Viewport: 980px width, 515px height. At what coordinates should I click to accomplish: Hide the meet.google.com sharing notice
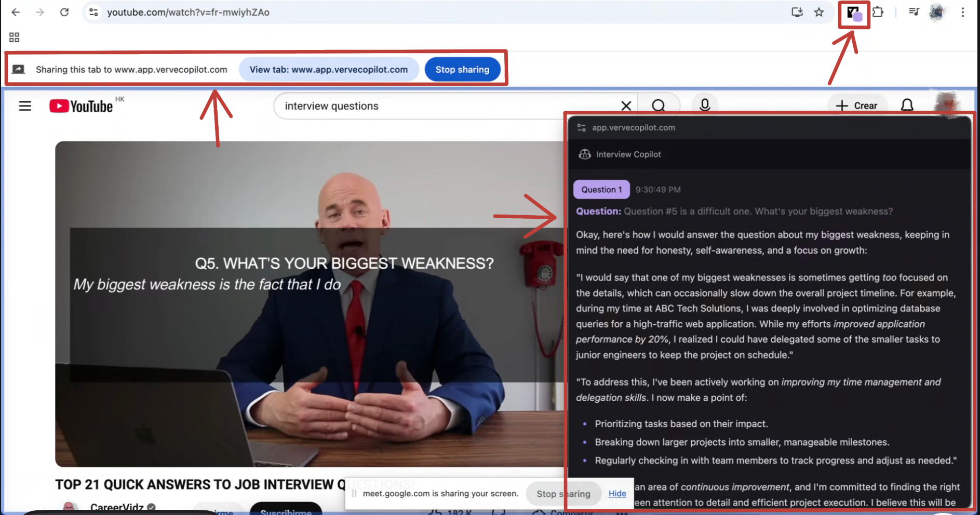pyautogui.click(x=617, y=493)
